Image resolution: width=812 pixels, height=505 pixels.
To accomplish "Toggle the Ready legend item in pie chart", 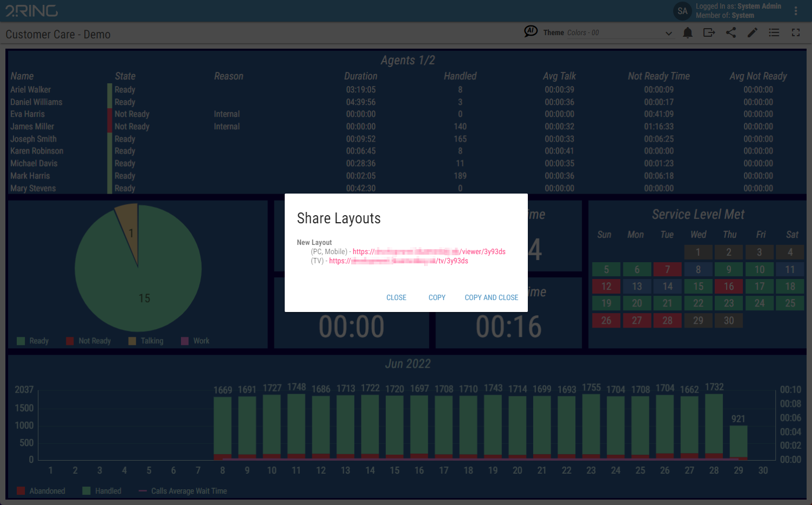I will [33, 341].
